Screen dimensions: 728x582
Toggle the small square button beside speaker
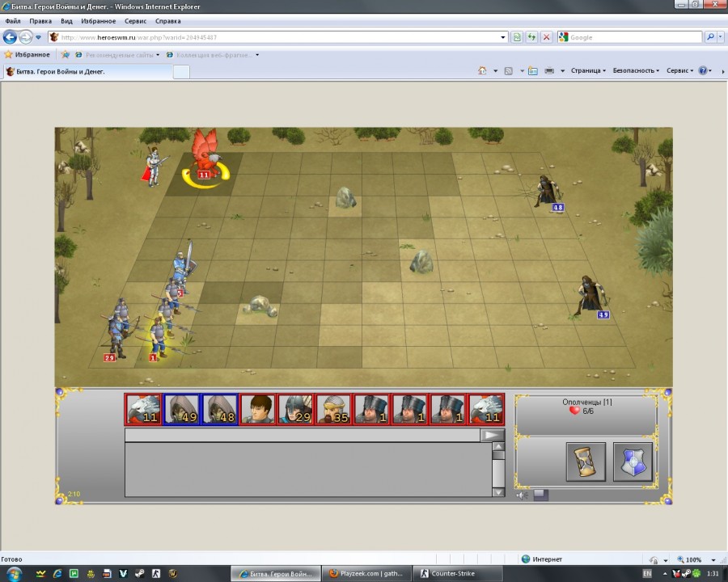(x=541, y=496)
